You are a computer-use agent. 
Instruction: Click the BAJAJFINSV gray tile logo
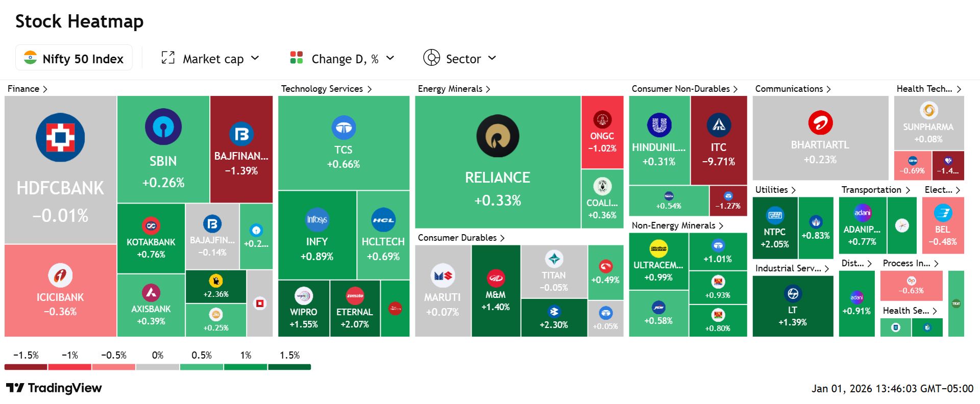pos(212,224)
